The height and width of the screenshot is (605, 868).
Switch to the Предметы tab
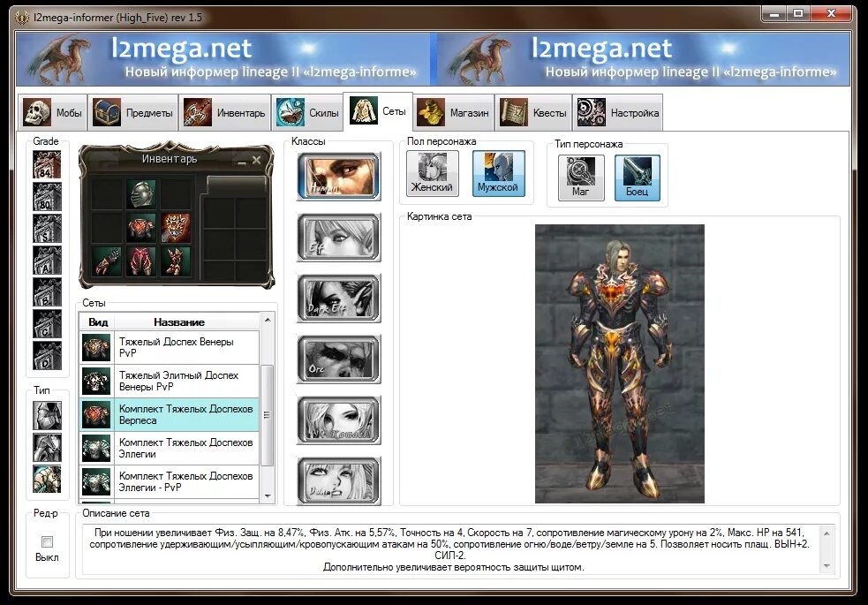[x=133, y=112]
